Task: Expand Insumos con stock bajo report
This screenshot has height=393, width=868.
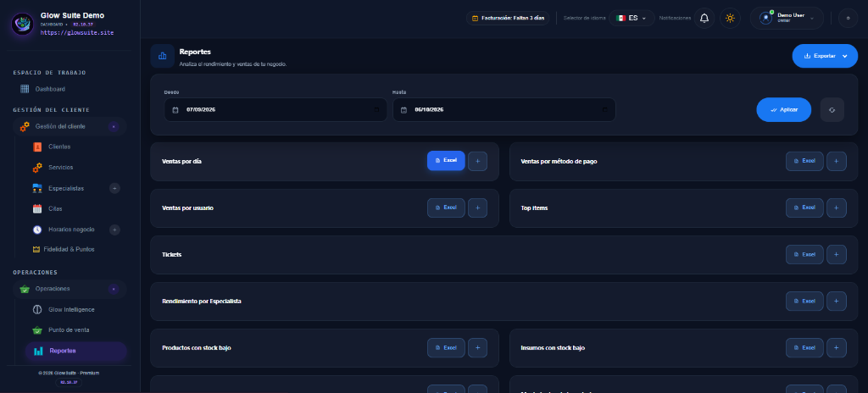Action: [837, 347]
